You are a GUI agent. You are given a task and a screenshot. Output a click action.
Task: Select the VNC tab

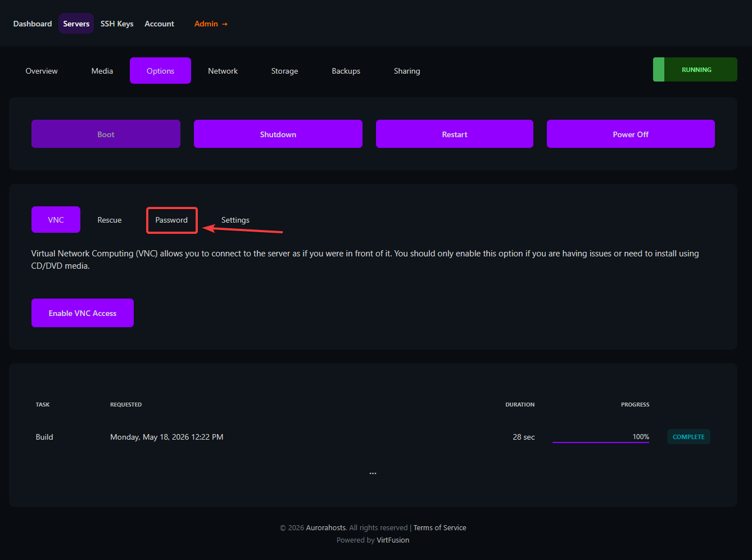click(56, 220)
